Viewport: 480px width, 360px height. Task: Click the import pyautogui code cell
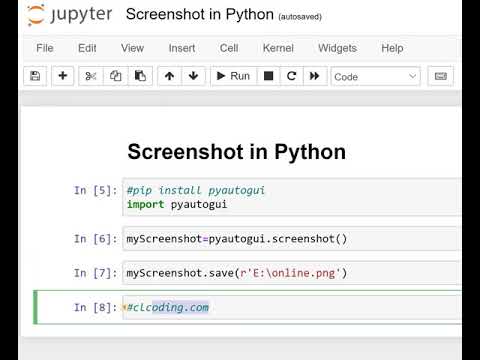tap(292, 197)
